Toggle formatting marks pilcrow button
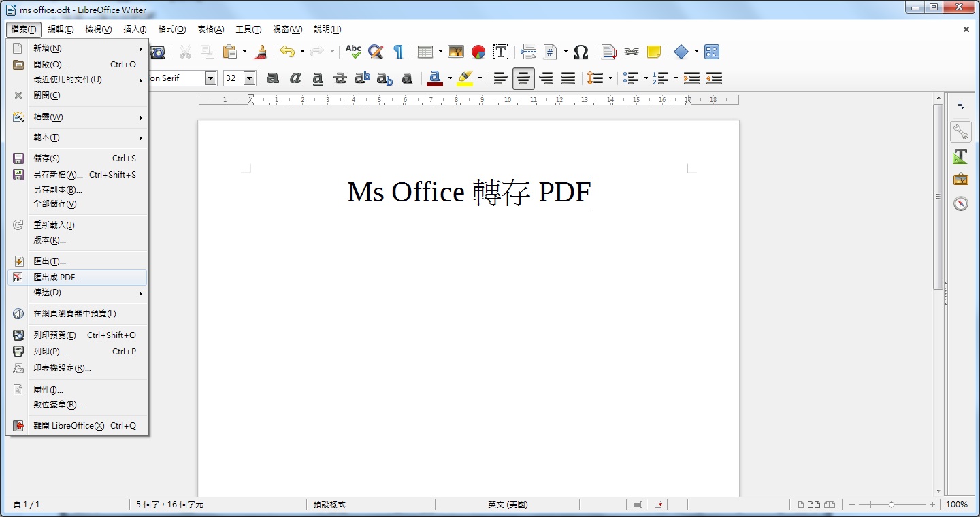The width and height of the screenshot is (980, 517). point(398,52)
